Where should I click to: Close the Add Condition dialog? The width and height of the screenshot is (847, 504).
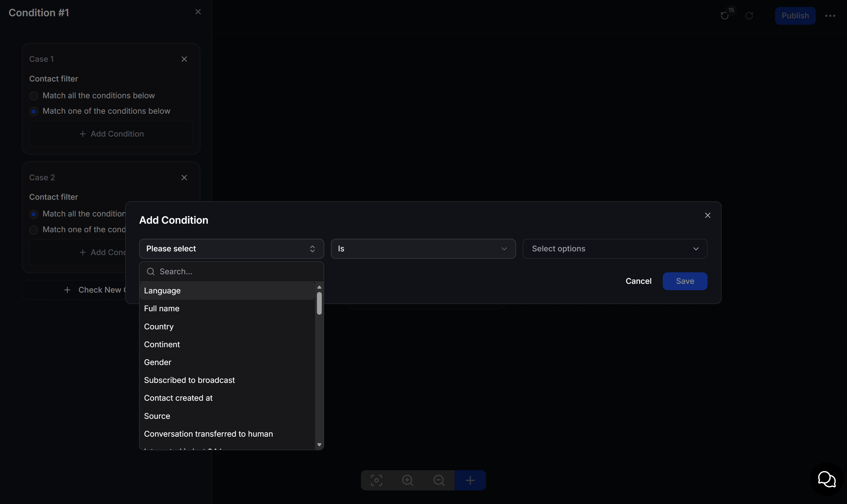(707, 215)
